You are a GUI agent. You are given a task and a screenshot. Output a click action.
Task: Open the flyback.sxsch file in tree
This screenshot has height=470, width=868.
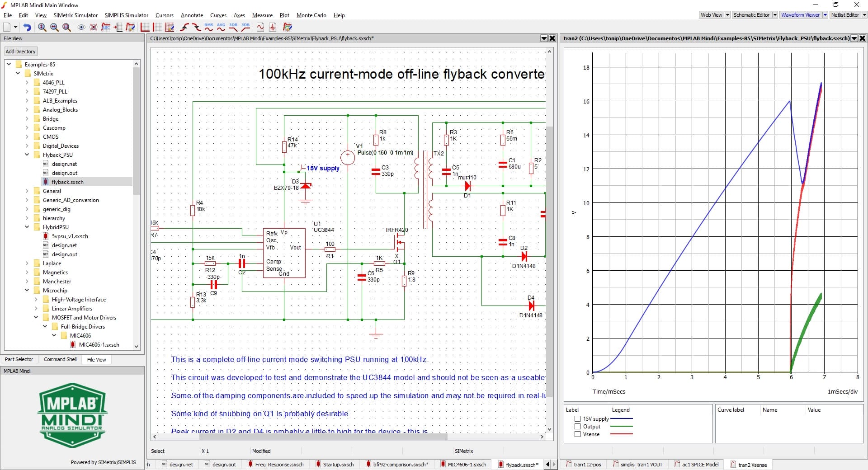pos(67,182)
